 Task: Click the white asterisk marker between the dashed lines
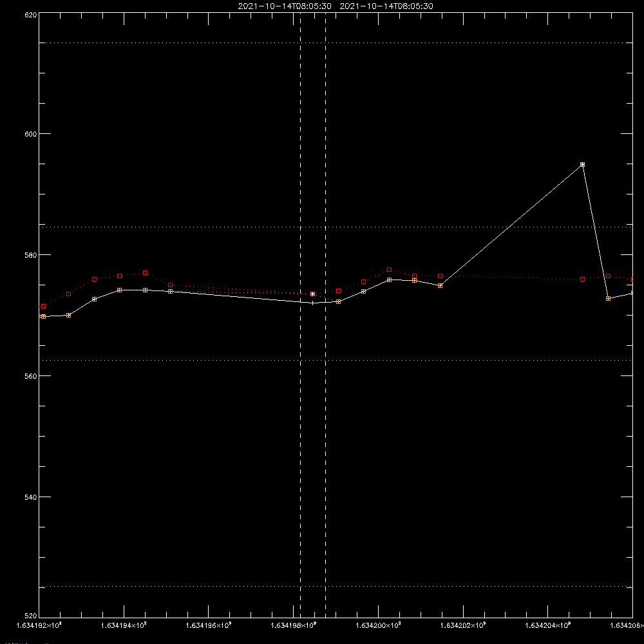[x=312, y=294]
